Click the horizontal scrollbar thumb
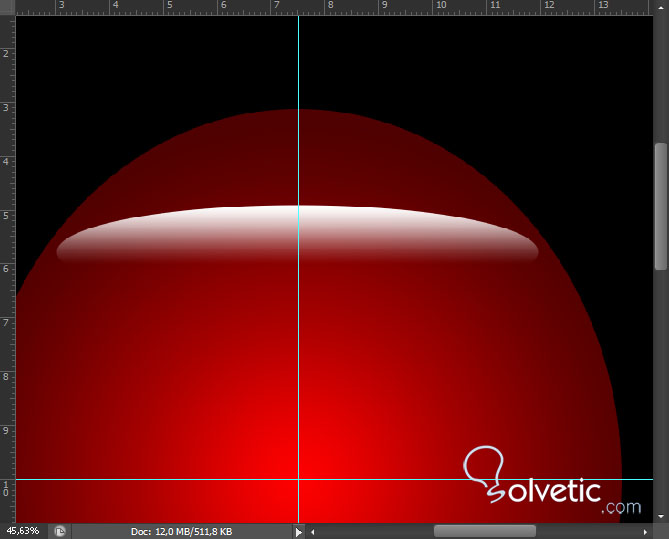The width and height of the screenshot is (669, 539). [x=484, y=531]
